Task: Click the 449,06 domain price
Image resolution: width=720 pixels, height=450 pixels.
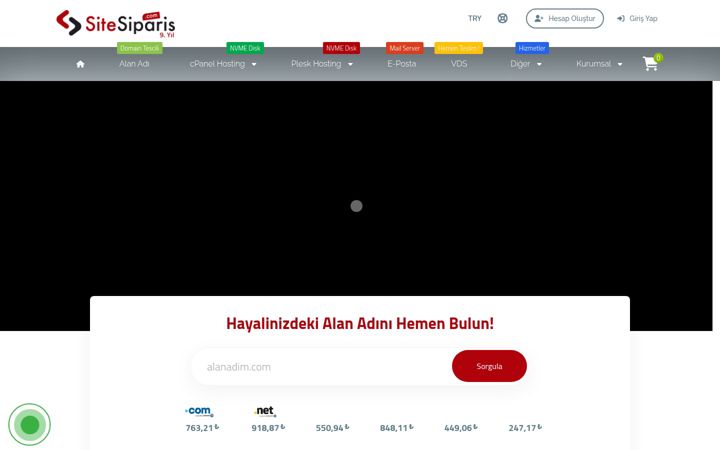Action: click(x=461, y=428)
